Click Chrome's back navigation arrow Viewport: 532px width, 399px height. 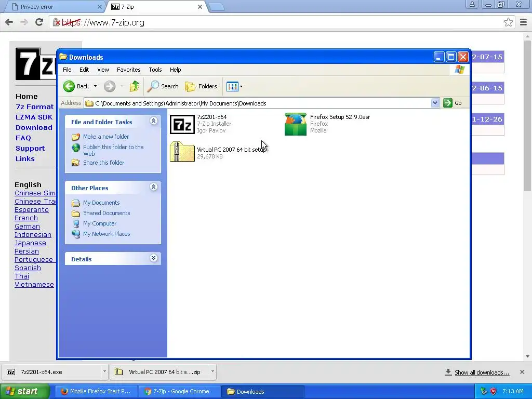coord(9,22)
